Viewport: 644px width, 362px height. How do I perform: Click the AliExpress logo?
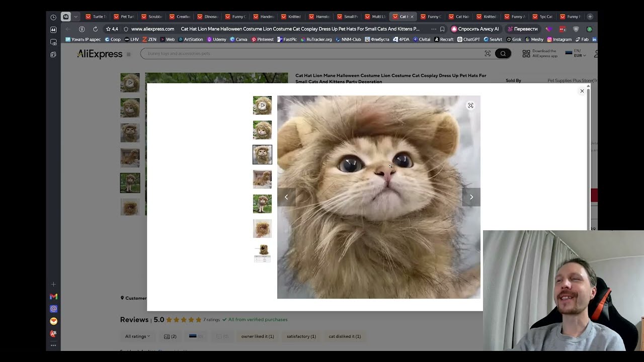100,54
